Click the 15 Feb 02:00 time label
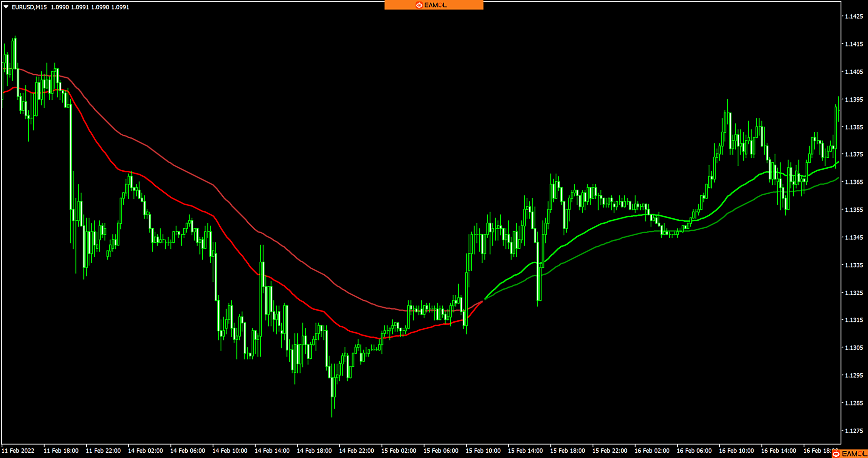 pyautogui.click(x=399, y=451)
